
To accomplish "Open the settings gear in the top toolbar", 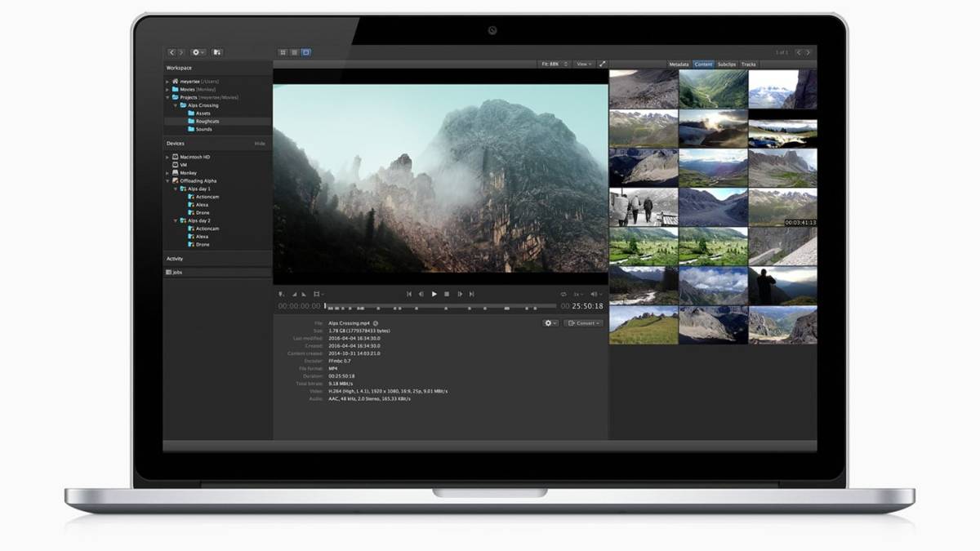I will click(x=196, y=51).
